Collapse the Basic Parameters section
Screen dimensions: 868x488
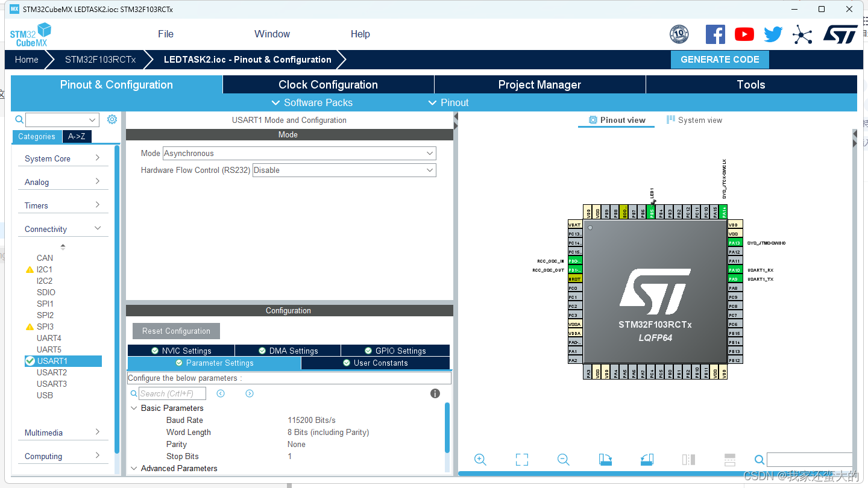(x=134, y=408)
